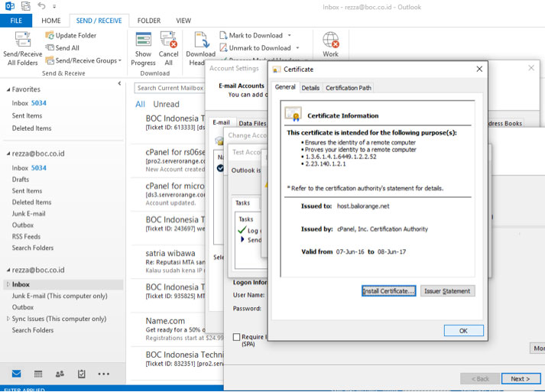Click the Search Current Mailbox field

[170, 88]
